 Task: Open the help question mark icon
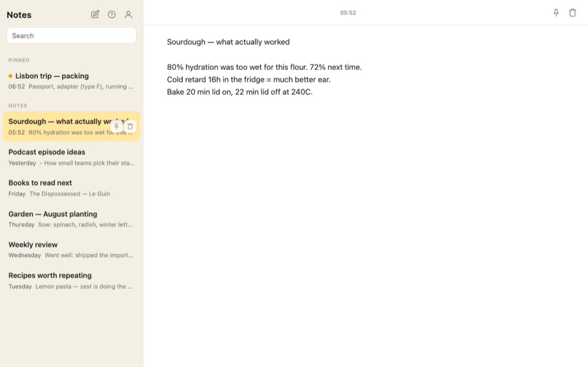[112, 14]
